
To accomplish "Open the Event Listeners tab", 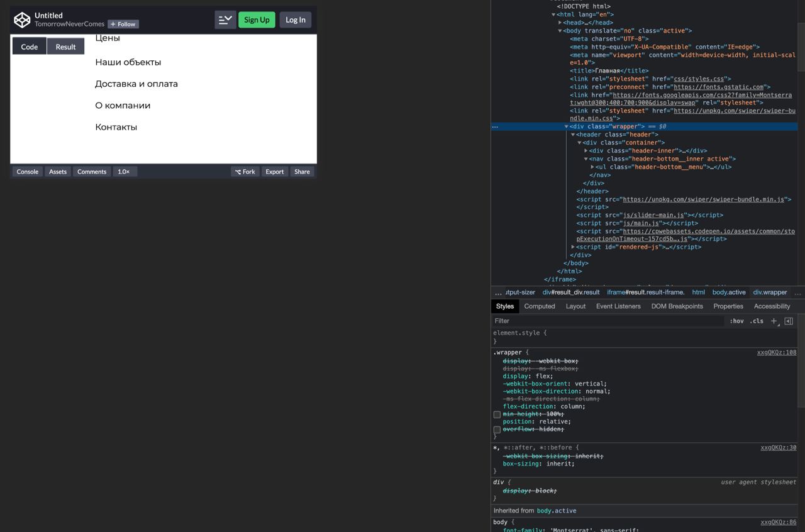I will click(x=618, y=306).
